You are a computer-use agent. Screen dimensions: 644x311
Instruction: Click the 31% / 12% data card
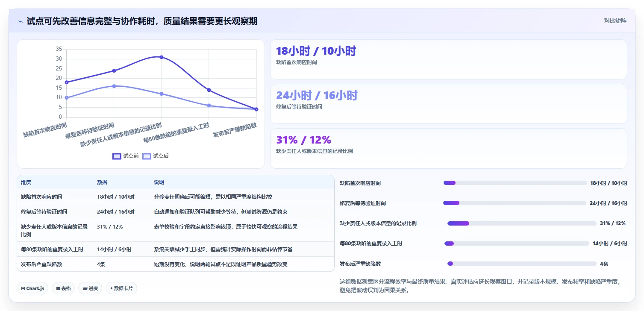point(448,148)
